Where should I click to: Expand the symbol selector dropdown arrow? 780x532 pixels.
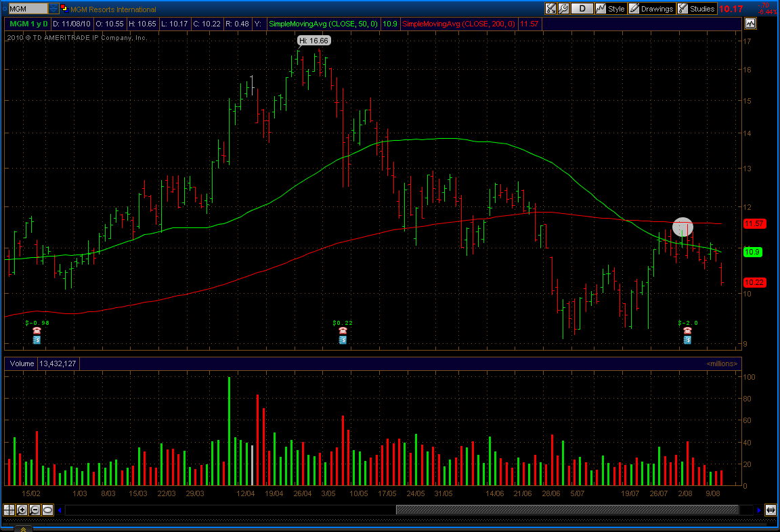pyautogui.click(x=53, y=8)
